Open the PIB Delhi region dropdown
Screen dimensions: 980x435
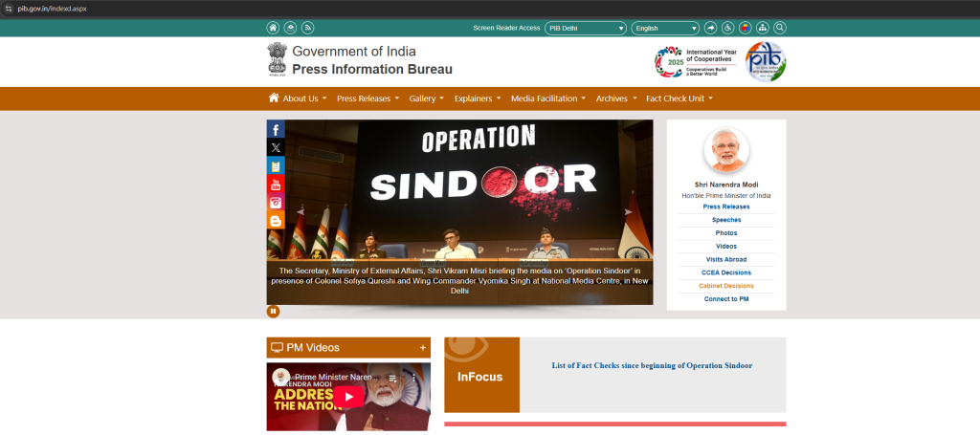[x=586, y=28]
